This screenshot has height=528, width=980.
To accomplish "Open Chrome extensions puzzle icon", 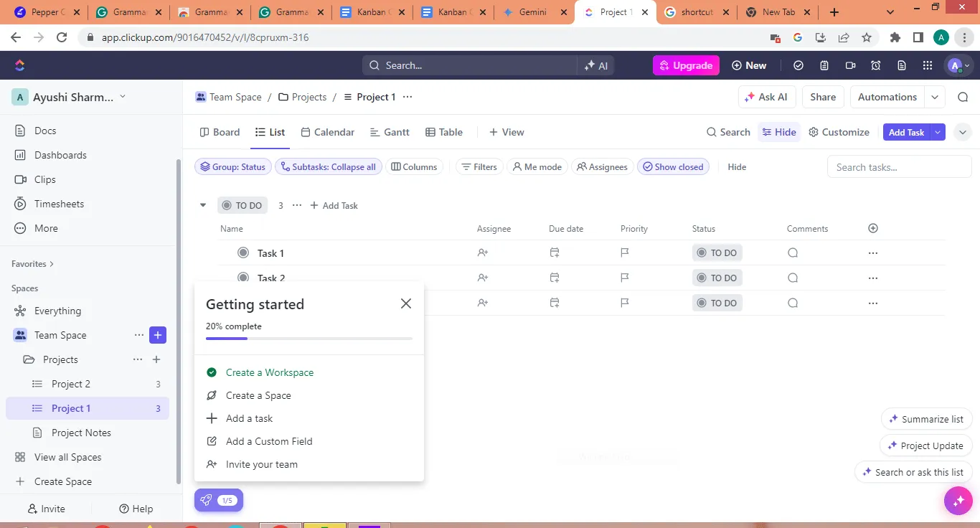I will (x=895, y=37).
